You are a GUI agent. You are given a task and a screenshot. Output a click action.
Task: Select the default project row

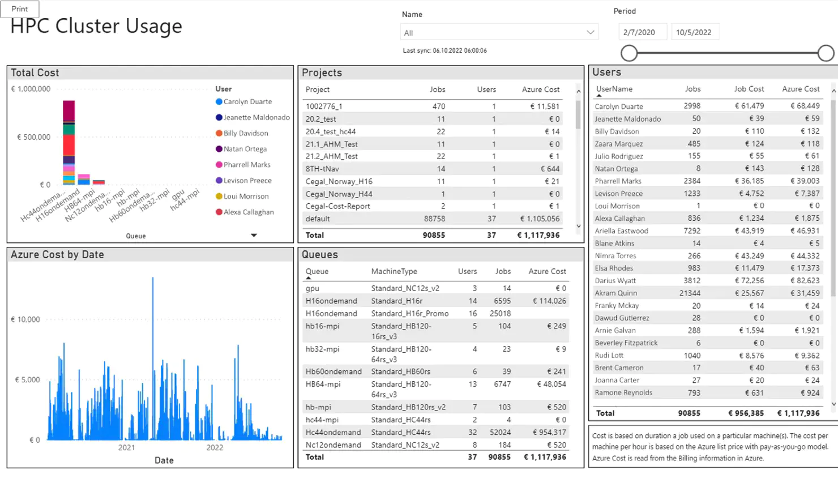coord(318,219)
